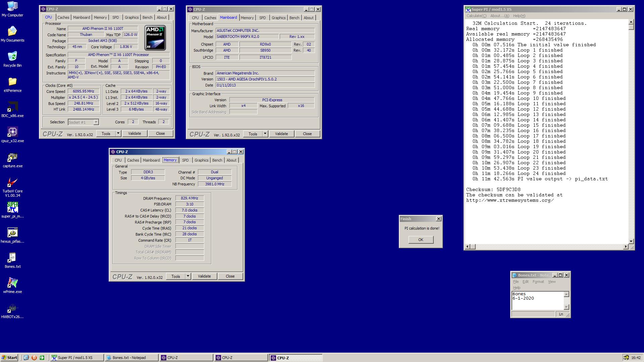Click Internet Explorer quick launch icon

pyautogui.click(x=26, y=358)
